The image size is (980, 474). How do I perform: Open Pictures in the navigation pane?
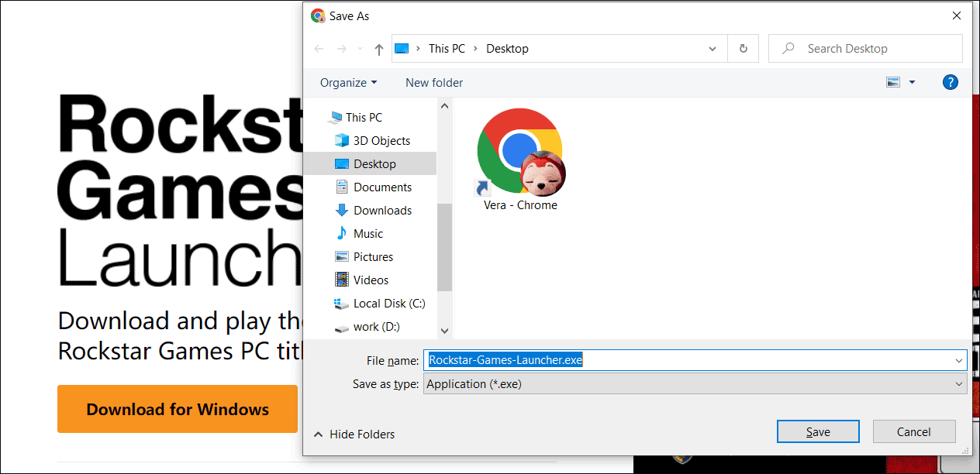click(373, 256)
